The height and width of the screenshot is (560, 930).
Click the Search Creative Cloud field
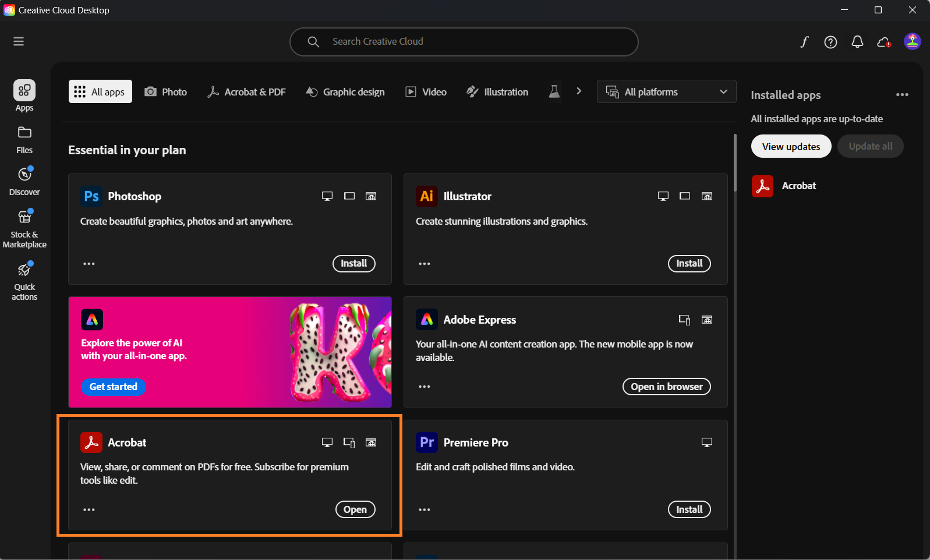tap(464, 42)
